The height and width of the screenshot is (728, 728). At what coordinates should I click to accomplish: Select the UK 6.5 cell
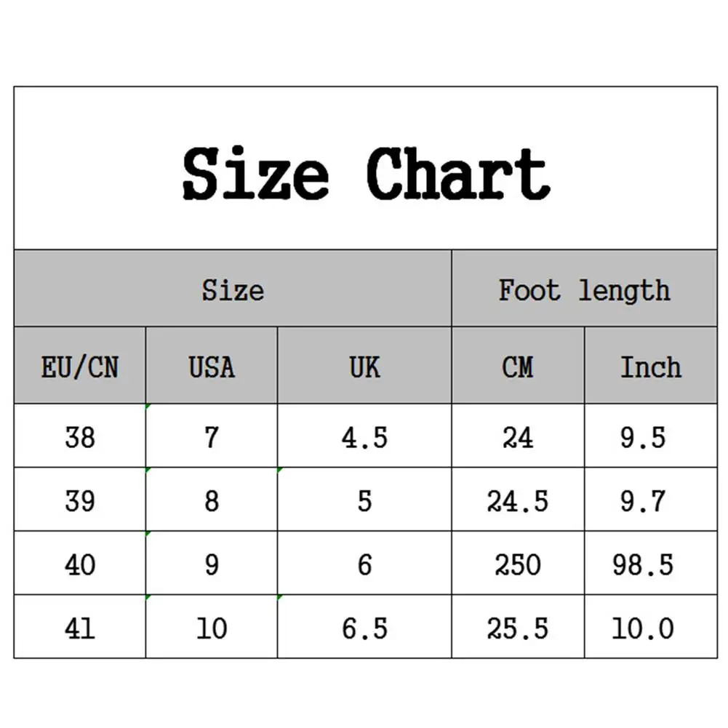click(x=364, y=628)
